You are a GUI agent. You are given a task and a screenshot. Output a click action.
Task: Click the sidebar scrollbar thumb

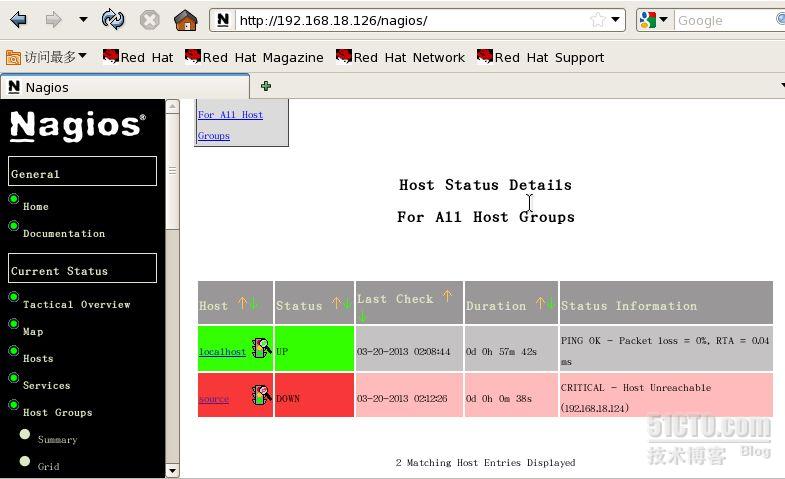point(172,171)
